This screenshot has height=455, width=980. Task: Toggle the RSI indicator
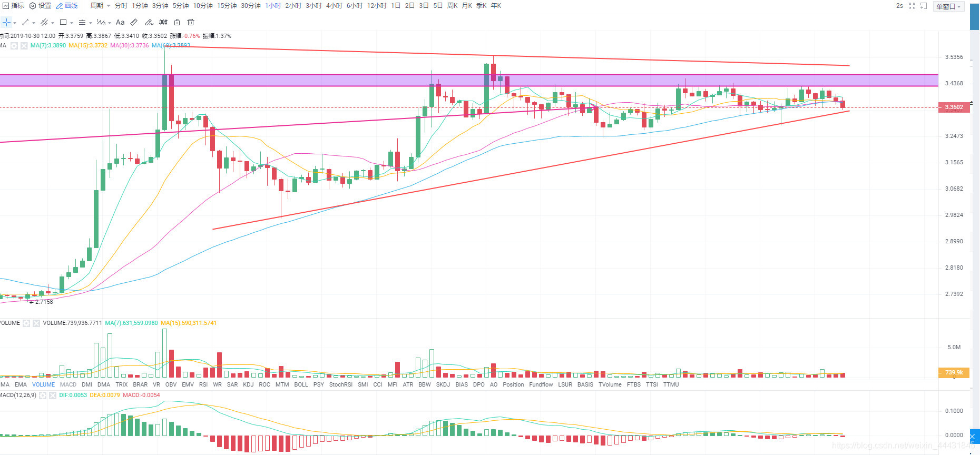tap(203, 385)
